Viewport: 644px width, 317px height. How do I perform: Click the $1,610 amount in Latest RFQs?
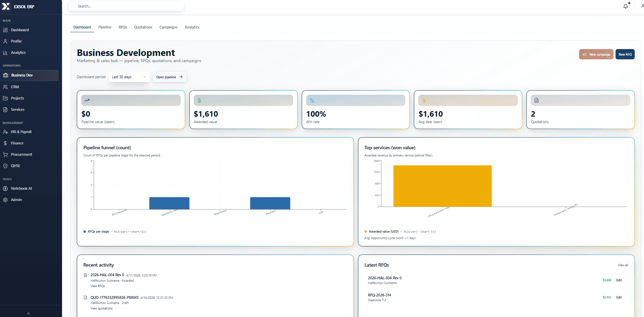point(607,280)
